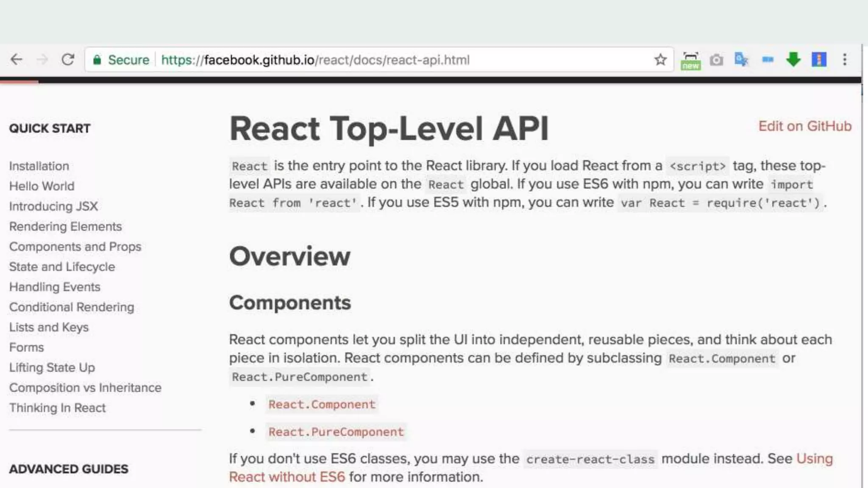Select State and Lifecycle sidebar item
Image resolution: width=868 pixels, height=488 pixels.
tap(62, 267)
